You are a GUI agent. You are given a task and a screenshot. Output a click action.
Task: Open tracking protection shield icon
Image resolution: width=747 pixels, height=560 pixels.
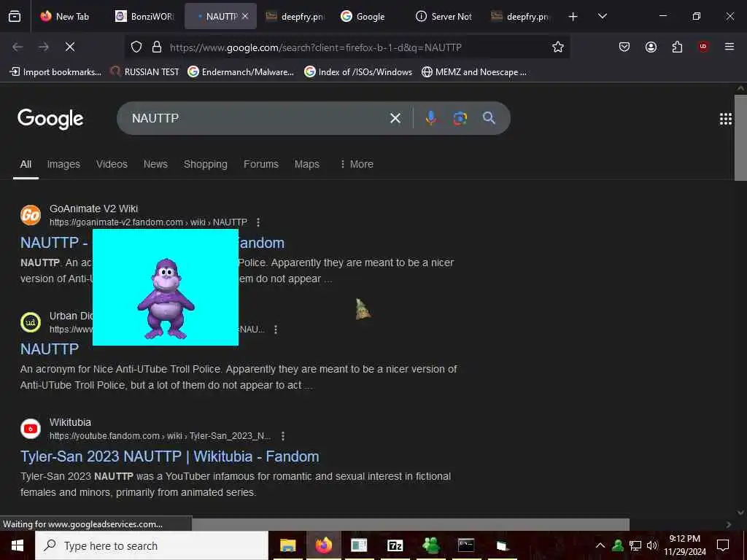click(136, 47)
